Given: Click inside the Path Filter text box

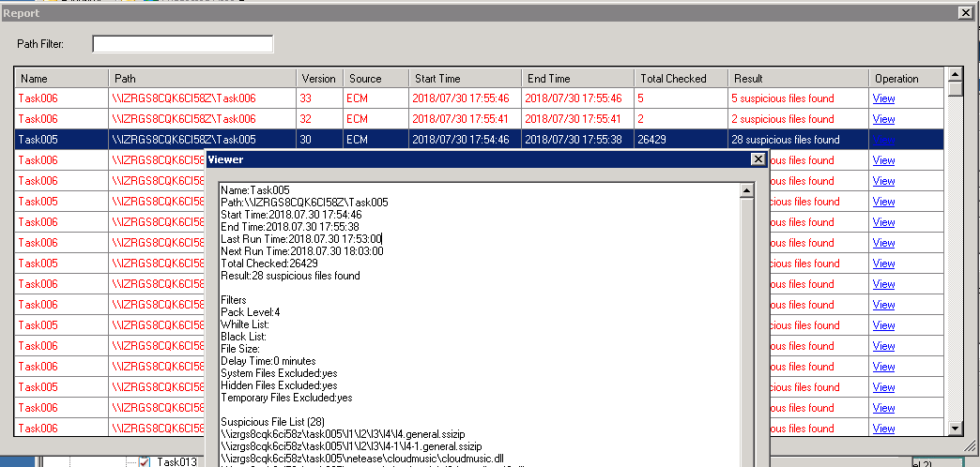Looking at the screenshot, I should point(182,44).
